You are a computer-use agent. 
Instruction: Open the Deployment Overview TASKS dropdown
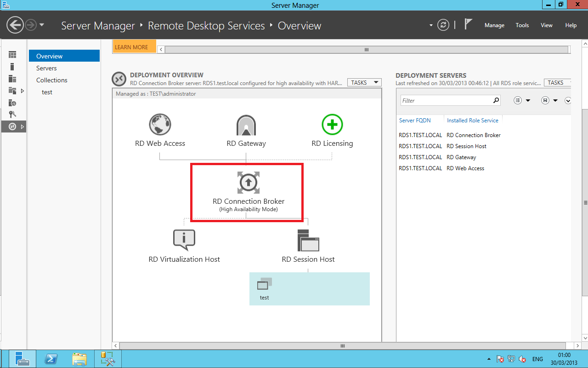coord(364,82)
